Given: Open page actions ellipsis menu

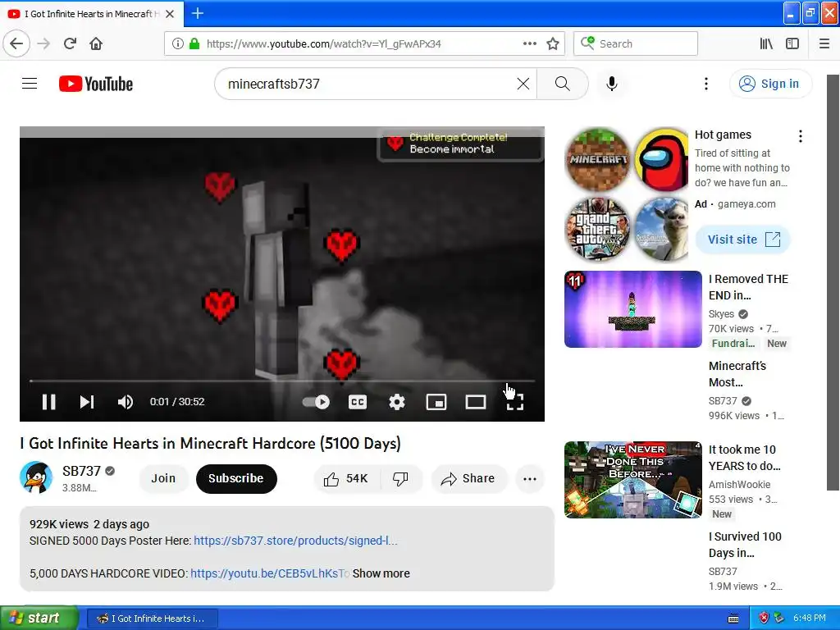Looking at the screenshot, I should 530,44.
